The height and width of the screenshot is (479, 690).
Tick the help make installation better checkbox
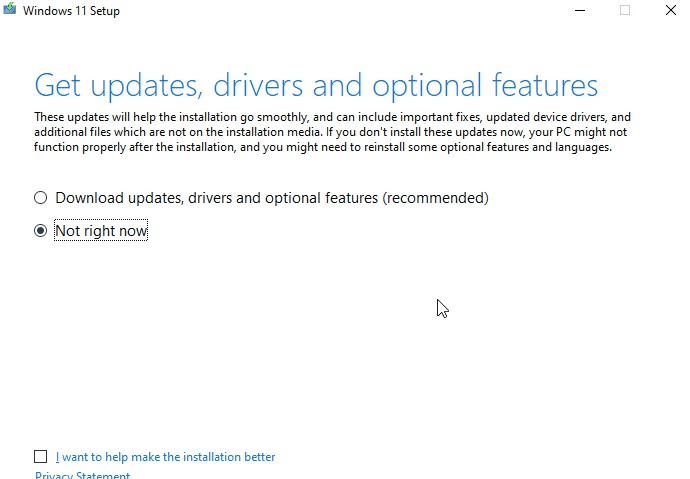pyautogui.click(x=40, y=457)
